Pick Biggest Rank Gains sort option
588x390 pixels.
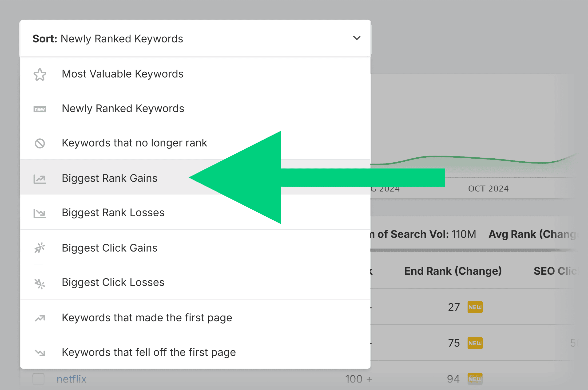[x=195, y=177]
